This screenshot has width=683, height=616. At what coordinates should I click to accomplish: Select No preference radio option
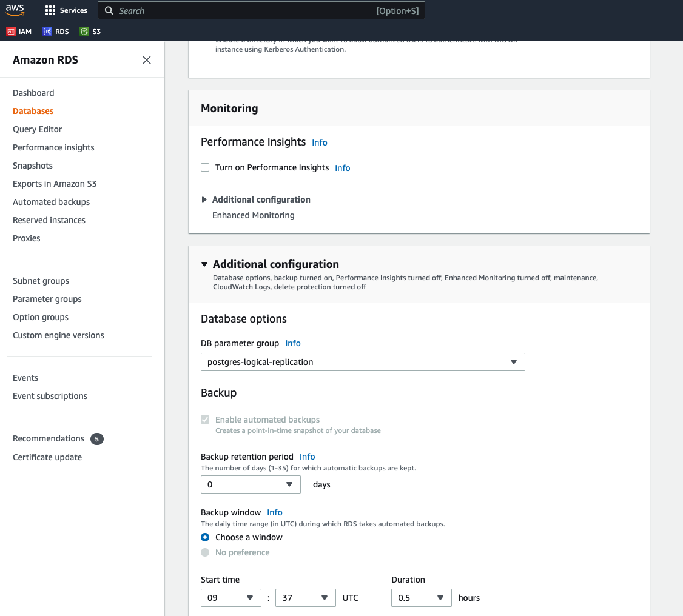(205, 552)
